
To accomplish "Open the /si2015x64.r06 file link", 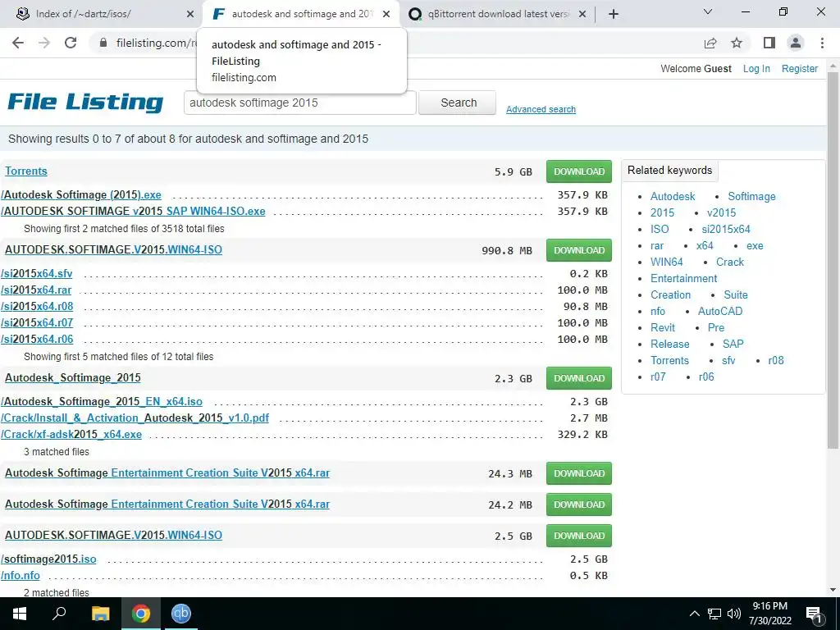I will [37, 339].
